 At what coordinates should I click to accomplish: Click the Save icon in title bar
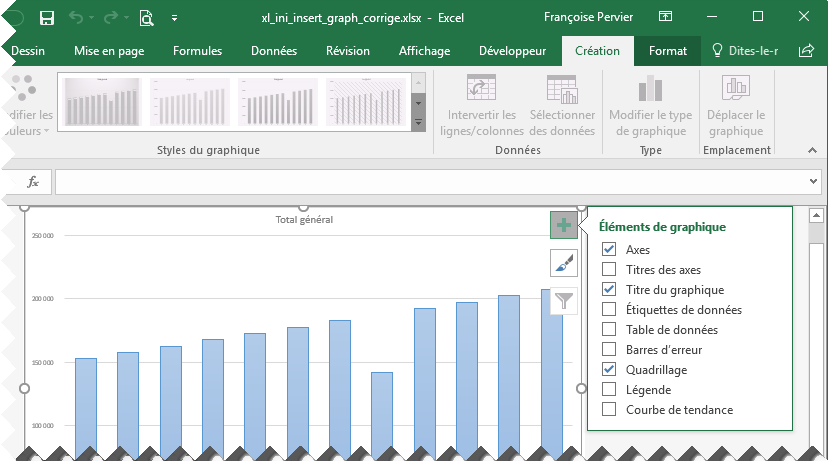pos(46,18)
